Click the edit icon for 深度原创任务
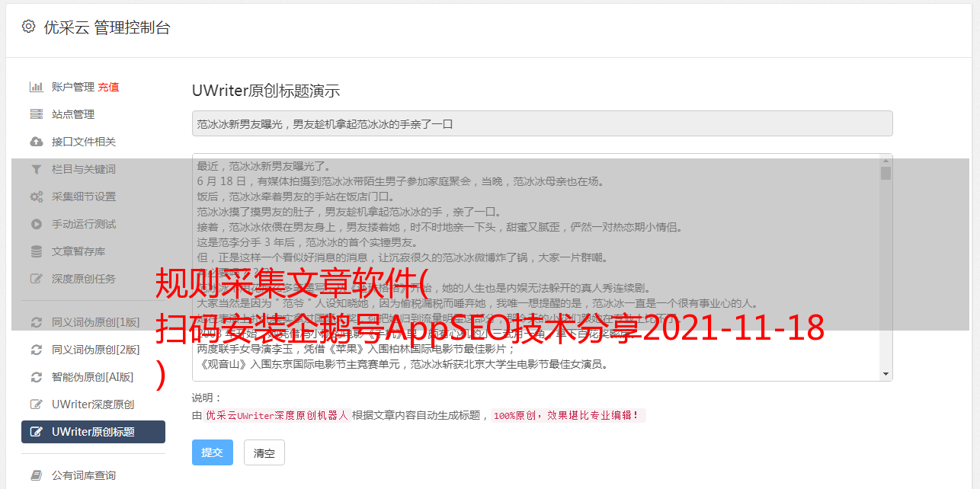Image resolution: width=980 pixels, height=489 pixels. (36, 279)
